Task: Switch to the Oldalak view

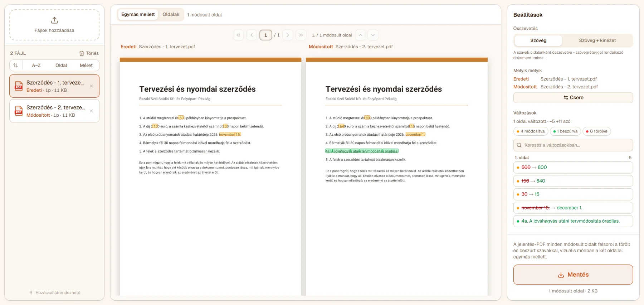Action: tap(171, 15)
